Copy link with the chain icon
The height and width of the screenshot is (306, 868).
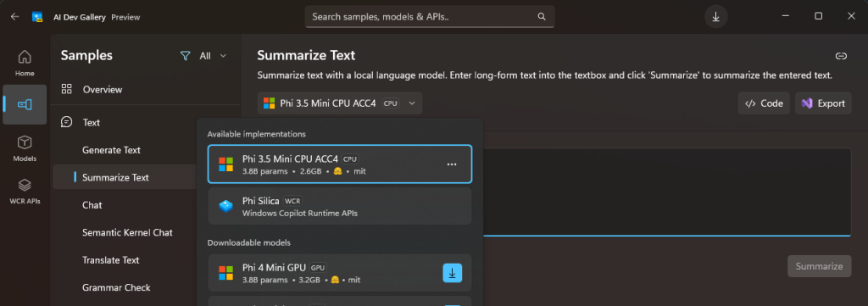click(x=841, y=56)
